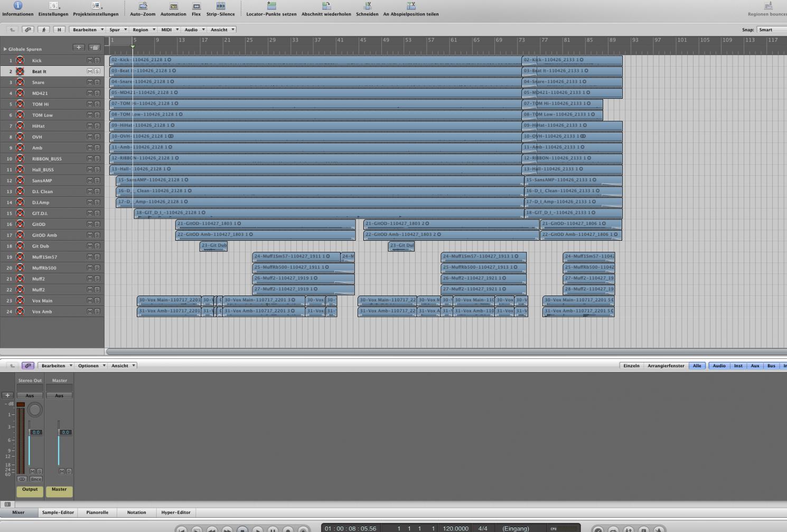Click the Bnce bounce button
Viewport: 787px width, 532px height.
(x=36, y=479)
